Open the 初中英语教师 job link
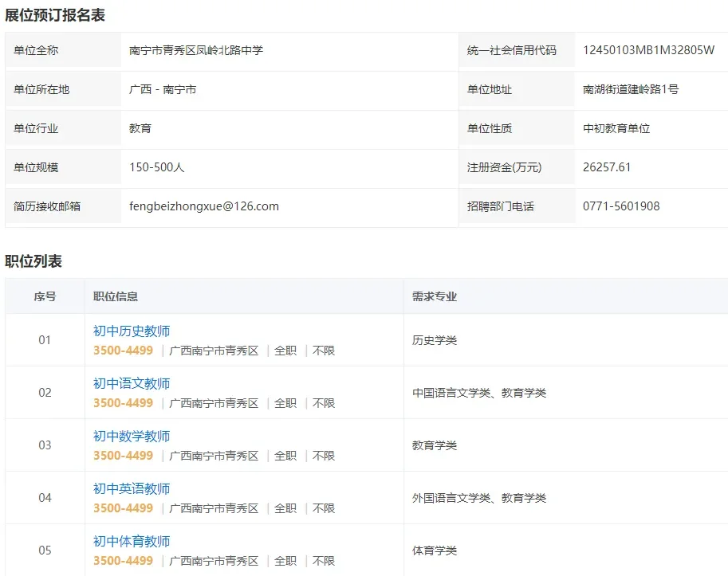Viewport: 728px width, 576px height. pyautogui.click(x=132, y=488)
